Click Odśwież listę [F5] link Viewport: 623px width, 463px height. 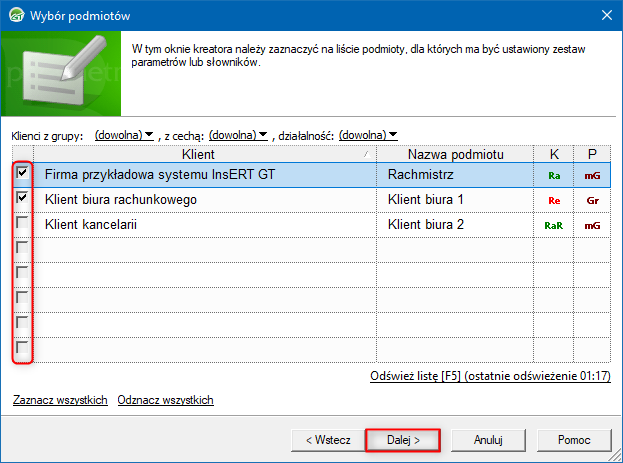point(490,376)
